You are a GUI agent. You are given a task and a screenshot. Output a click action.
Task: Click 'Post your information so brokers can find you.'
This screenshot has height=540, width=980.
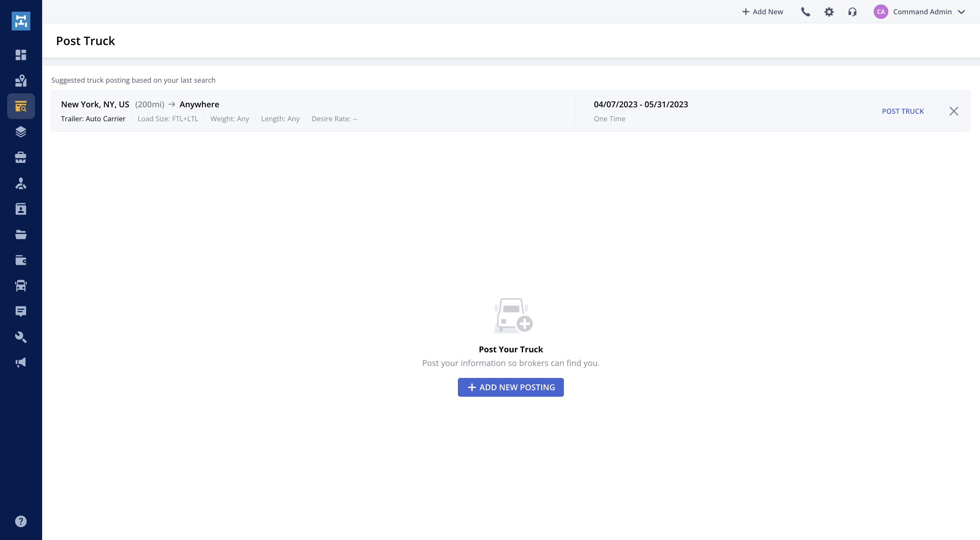coord(510,363)
